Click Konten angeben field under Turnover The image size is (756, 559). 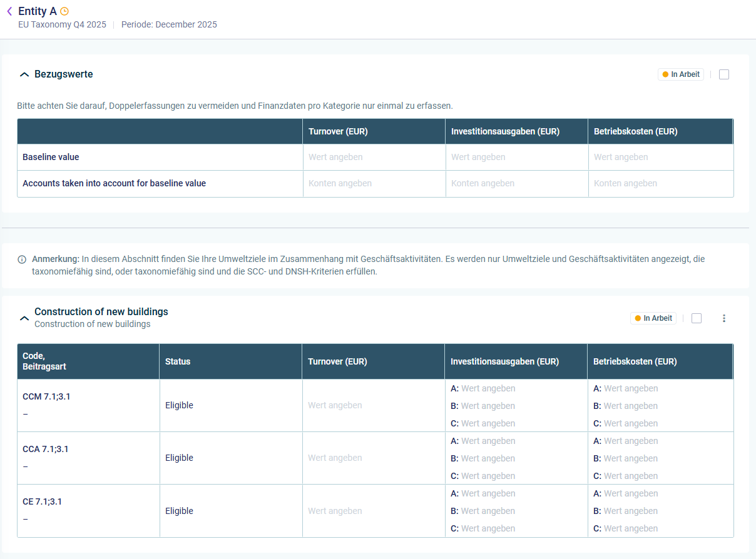pos(374,184)
